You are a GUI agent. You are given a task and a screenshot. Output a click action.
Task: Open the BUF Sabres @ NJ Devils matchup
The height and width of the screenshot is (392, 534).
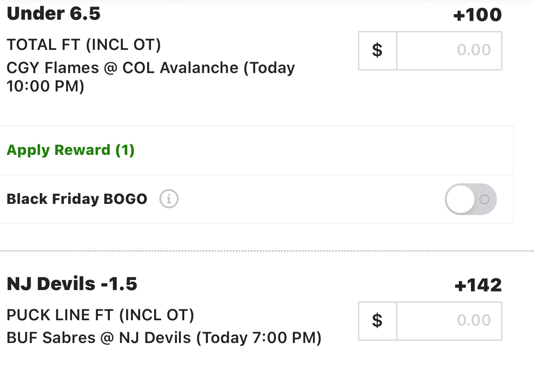99,338
